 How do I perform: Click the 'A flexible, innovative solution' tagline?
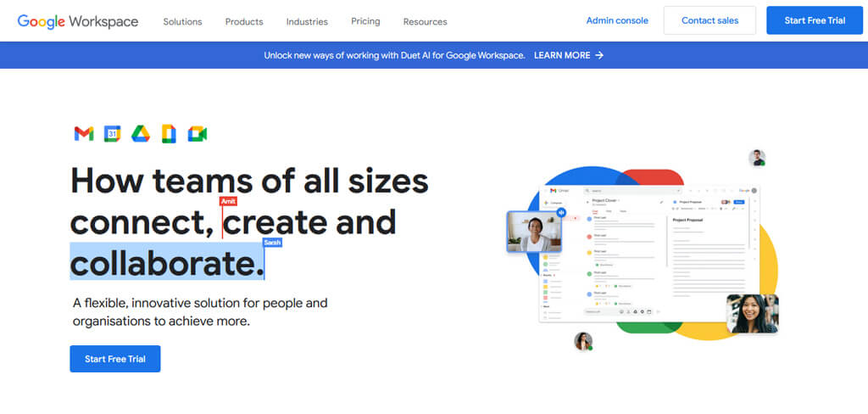point(200,312)
